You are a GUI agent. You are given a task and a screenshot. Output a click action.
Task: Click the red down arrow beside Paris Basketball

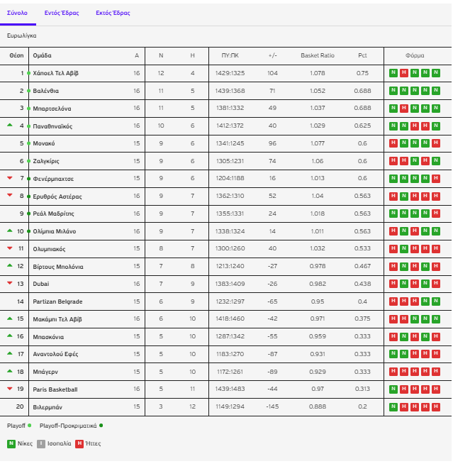pos(10,389)
